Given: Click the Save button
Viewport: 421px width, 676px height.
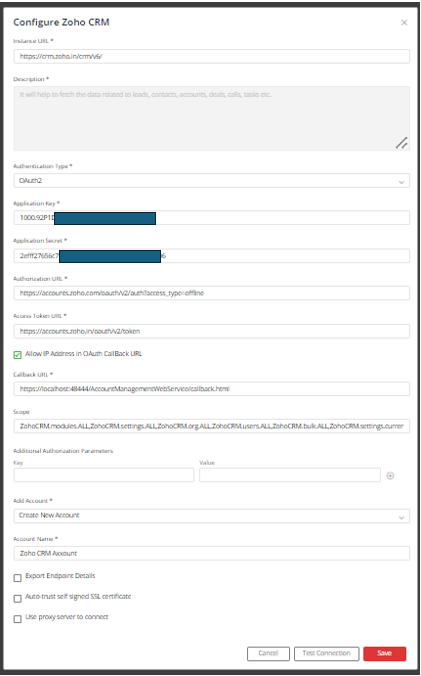Looking at the screenshot, I should coord(384,653).
